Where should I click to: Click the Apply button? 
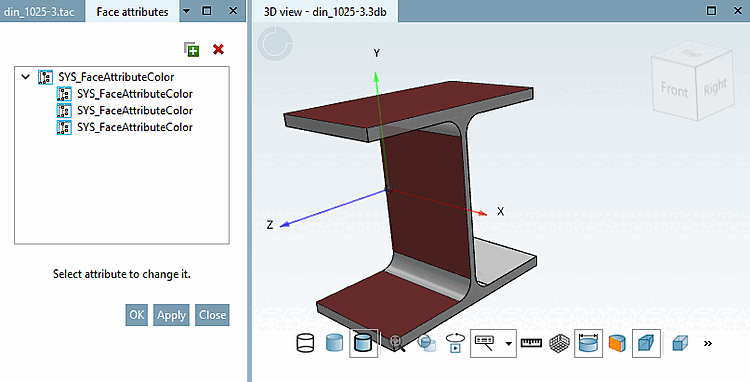(171, 315)
